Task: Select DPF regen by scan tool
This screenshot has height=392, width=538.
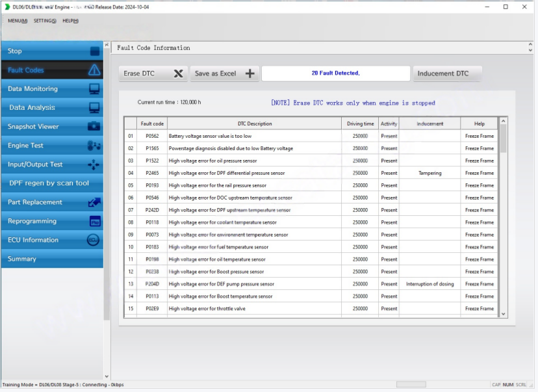Action: tap(49, 183)
